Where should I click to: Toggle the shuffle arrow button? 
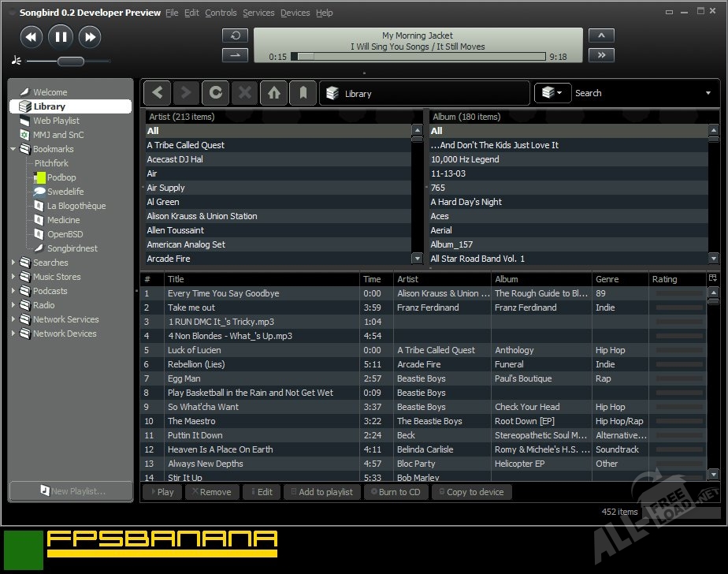(x=235, y=54)
